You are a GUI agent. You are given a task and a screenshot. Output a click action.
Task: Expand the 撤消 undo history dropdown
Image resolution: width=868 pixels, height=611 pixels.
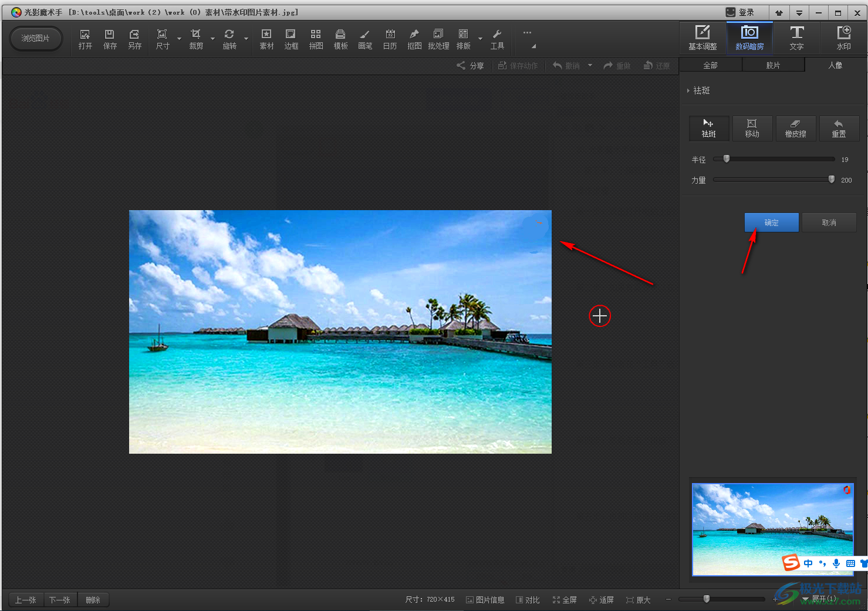coord(590,66)
